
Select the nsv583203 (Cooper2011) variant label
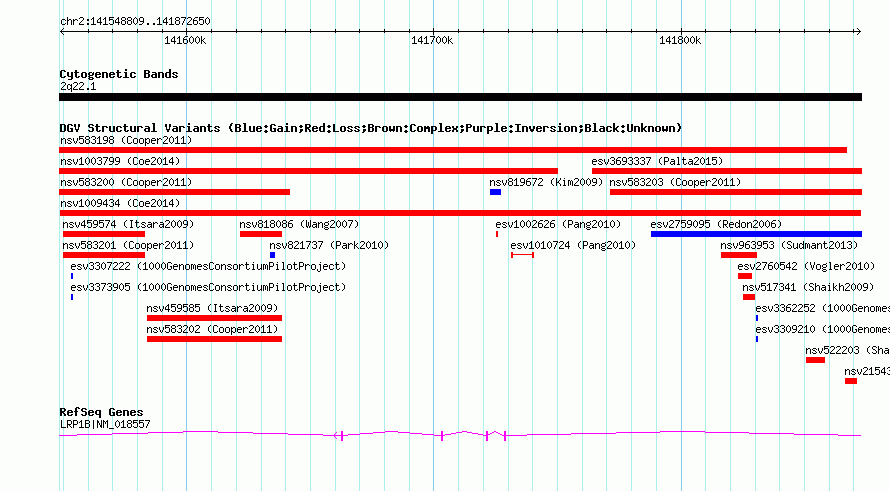[x=675, y=182]
